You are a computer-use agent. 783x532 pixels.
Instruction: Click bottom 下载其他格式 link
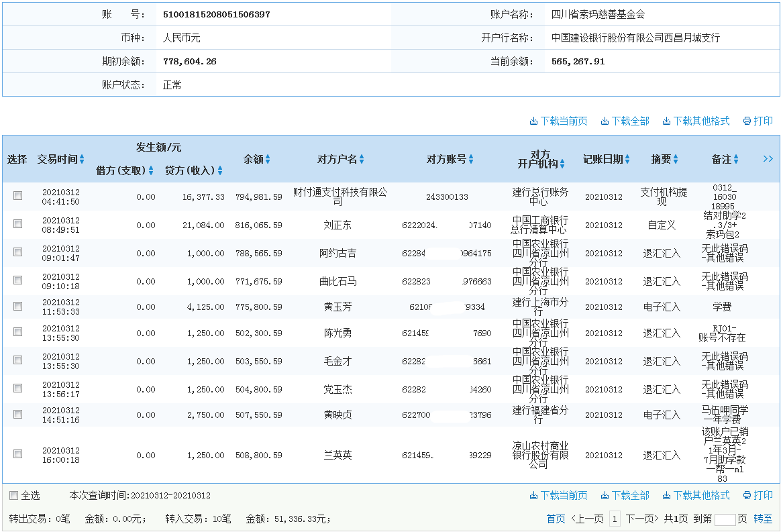[x=696, y=496]
